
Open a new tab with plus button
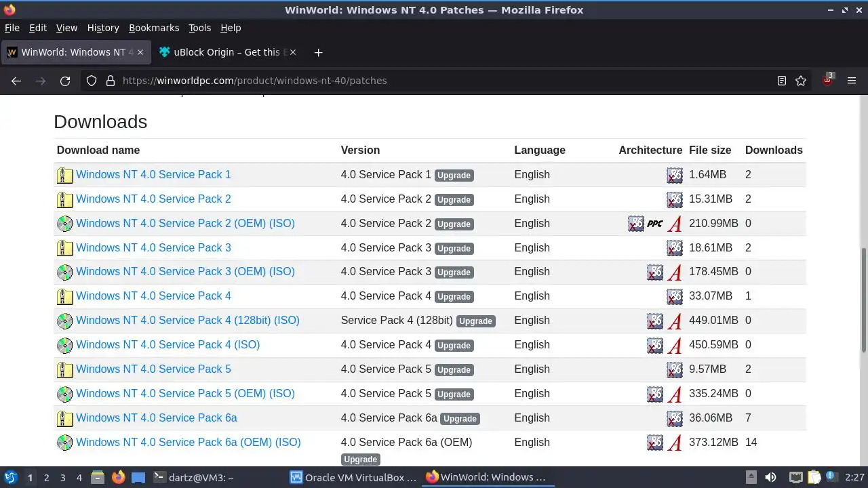[318, 52]
